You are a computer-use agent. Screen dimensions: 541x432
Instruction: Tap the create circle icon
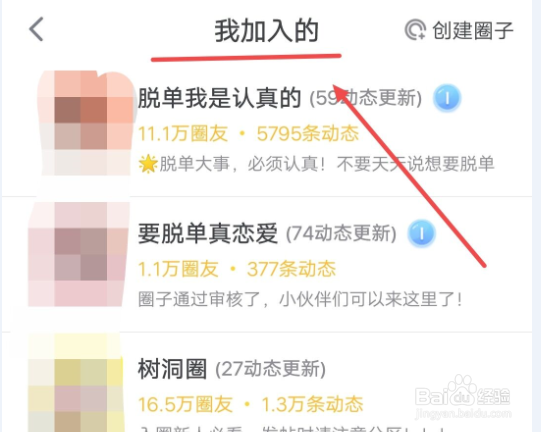[x=415, y=30]
